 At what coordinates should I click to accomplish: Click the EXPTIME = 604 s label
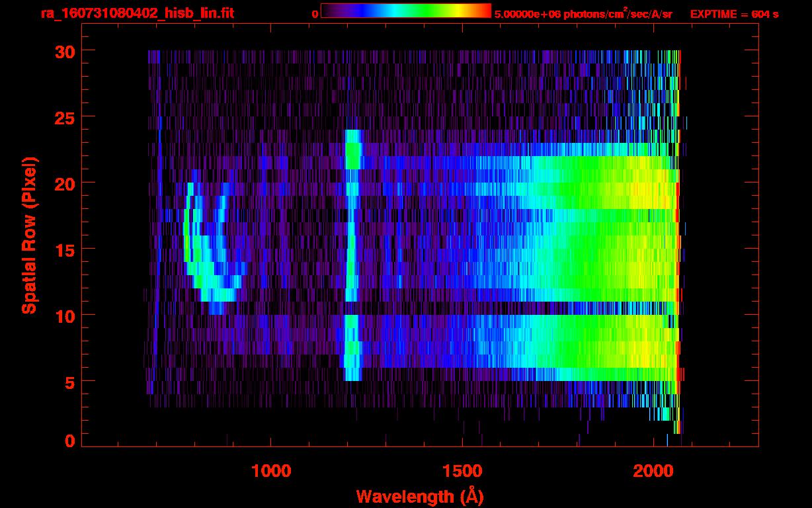[734, 14]
